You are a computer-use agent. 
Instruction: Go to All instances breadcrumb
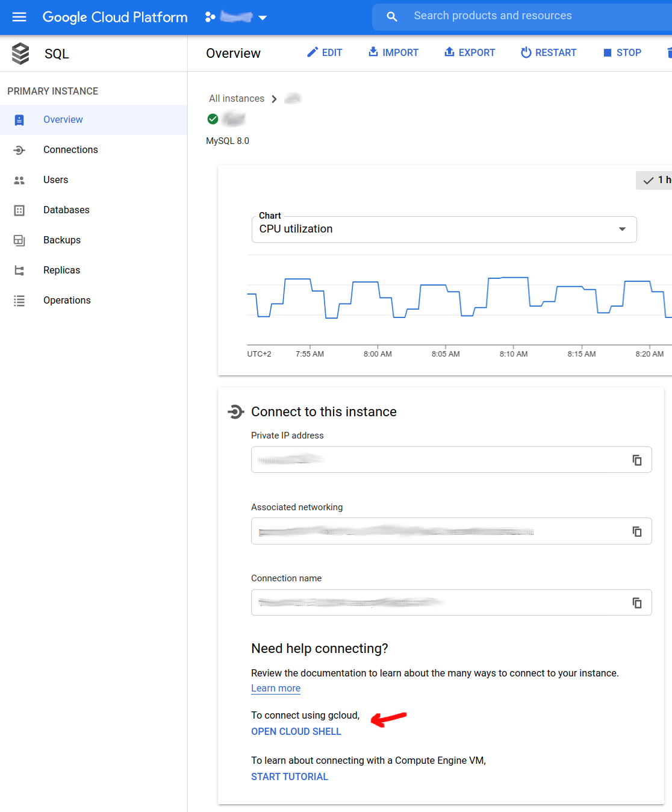click(x=237, y=99)
